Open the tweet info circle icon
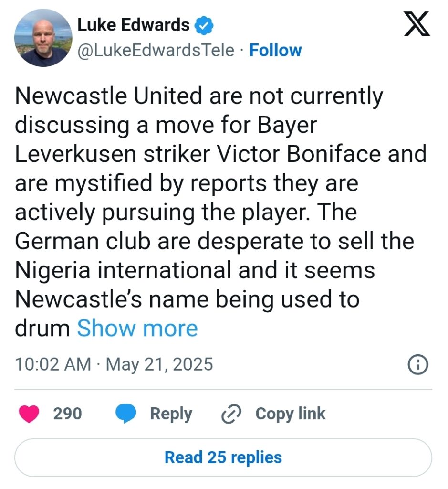Viewport: 448px width, 489px height. (x=418, y=364)
